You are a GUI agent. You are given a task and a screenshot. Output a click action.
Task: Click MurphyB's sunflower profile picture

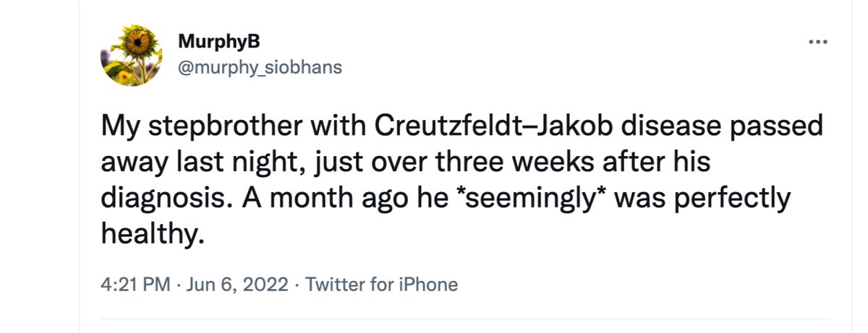[131, 56]
